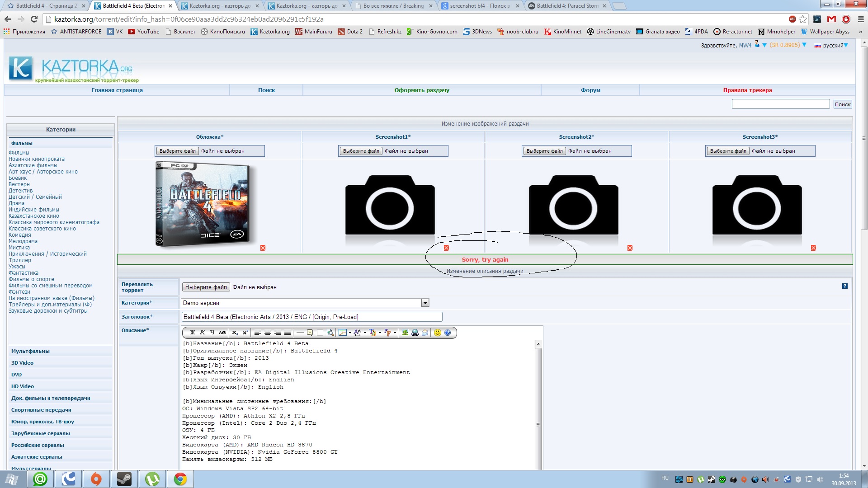This screenshot has width=868, height=488.
Task: Apply italic formatting with the K button
Action: (x=203, y=333)
